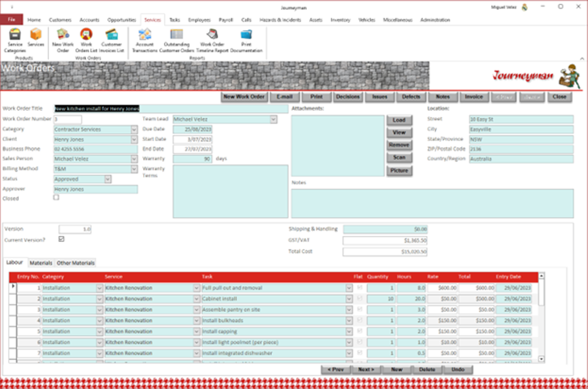This screenshot has width=588, height=389.
Task: Open Customer Invoices List icon
Action: (112, 35)
